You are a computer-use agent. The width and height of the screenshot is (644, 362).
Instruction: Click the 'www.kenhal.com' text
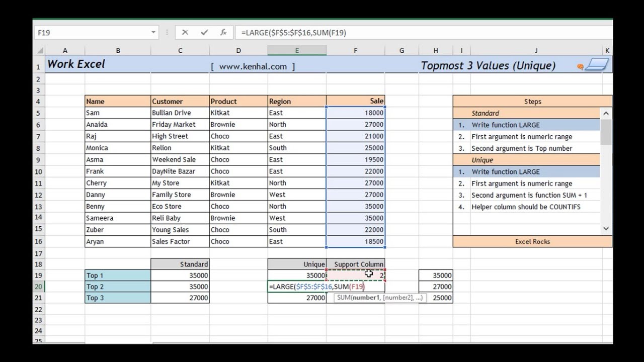click(253, 66)
